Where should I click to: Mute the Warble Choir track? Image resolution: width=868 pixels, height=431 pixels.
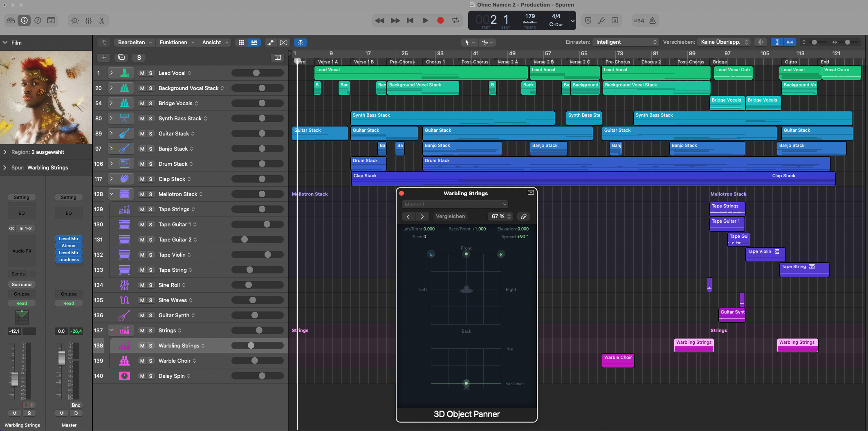[x=142, y=361]
